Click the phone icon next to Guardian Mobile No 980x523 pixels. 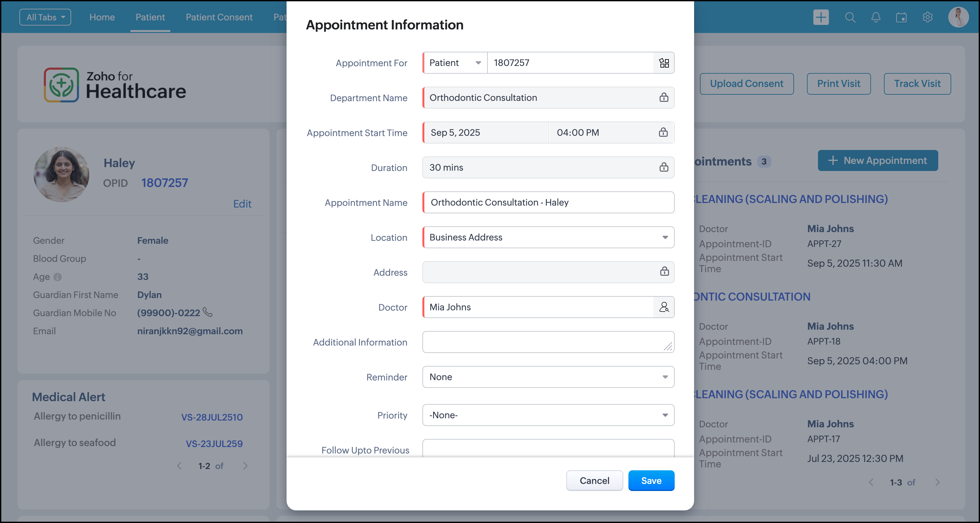(x=207, y=313)
